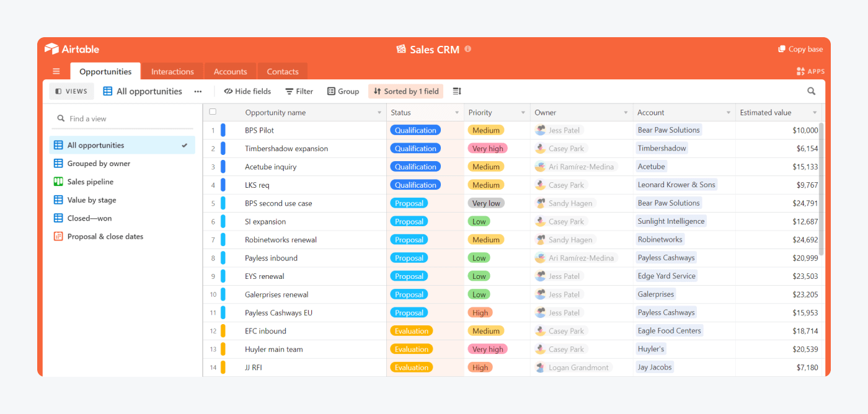Screen dimensions: 868x414
Task: Open the Group settings
Action: click(x=343, y=90)
